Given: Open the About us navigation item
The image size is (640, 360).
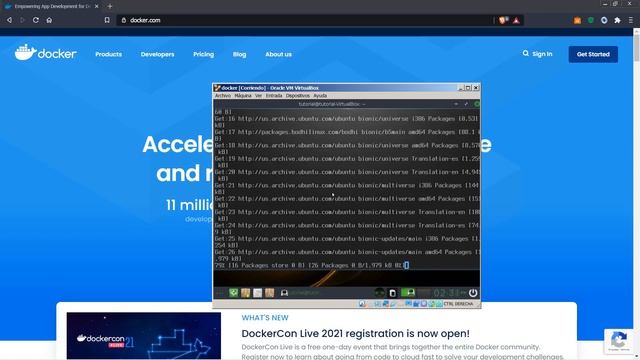Looking at the screenshot, I should [278, 54].
